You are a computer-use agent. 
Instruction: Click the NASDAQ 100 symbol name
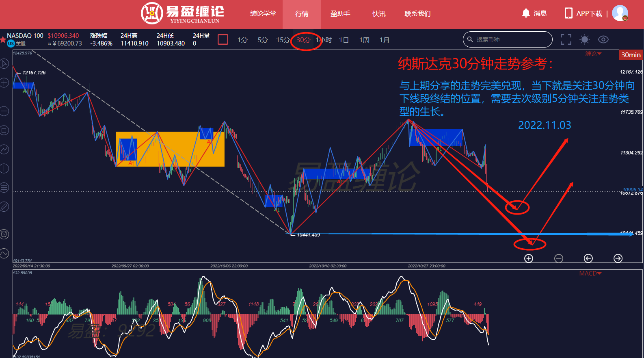(x=25, y=36)
